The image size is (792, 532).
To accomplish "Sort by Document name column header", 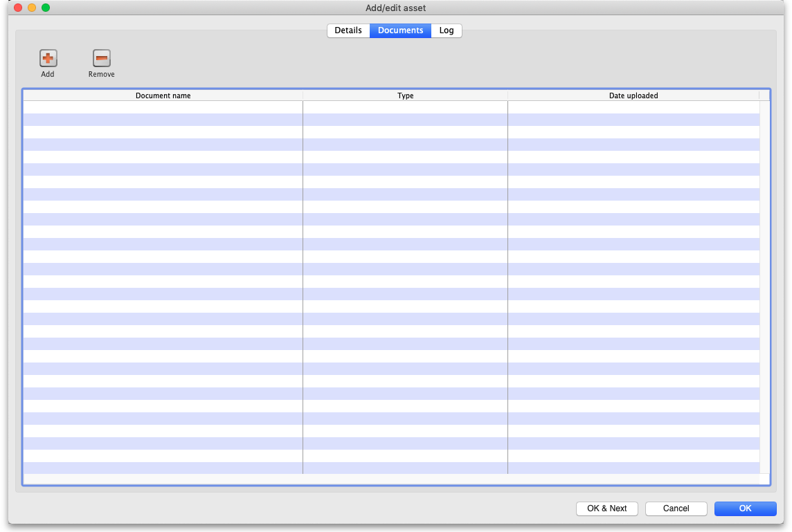I will [163, 95].
